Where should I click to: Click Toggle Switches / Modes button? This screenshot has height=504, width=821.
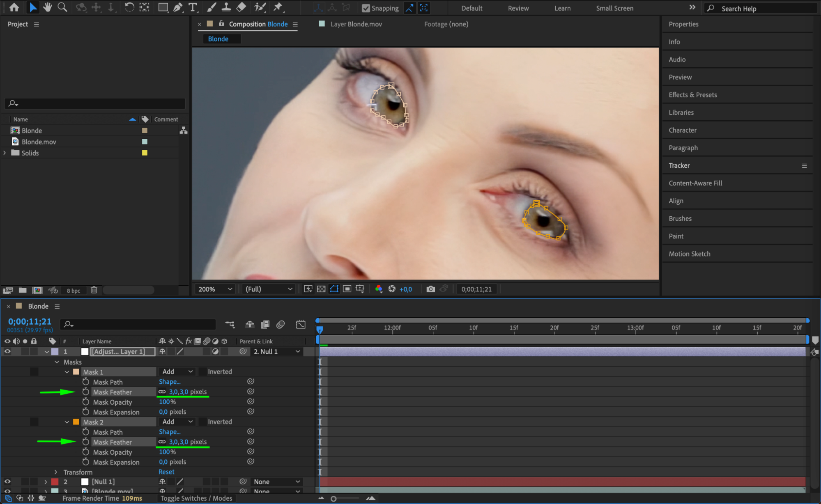tap(196, 498)
